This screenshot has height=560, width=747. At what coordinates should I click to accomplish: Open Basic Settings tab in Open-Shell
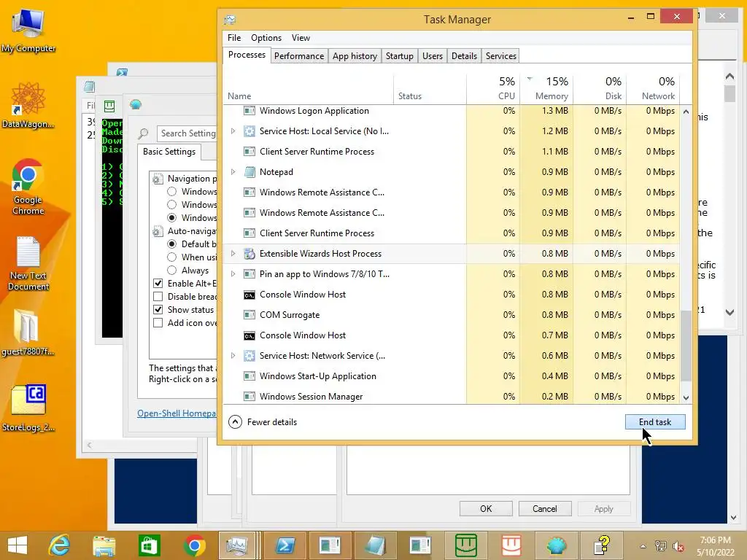(169, 152)
